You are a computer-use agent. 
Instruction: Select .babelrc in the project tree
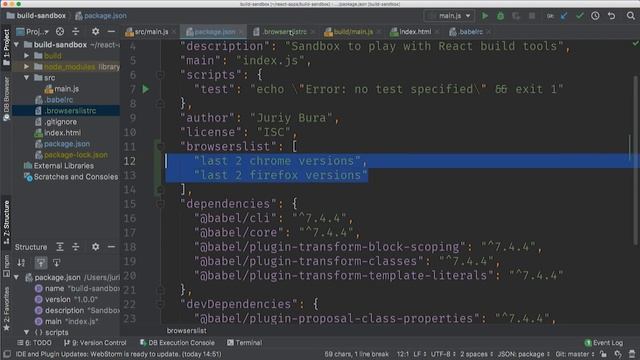point(59,100)
